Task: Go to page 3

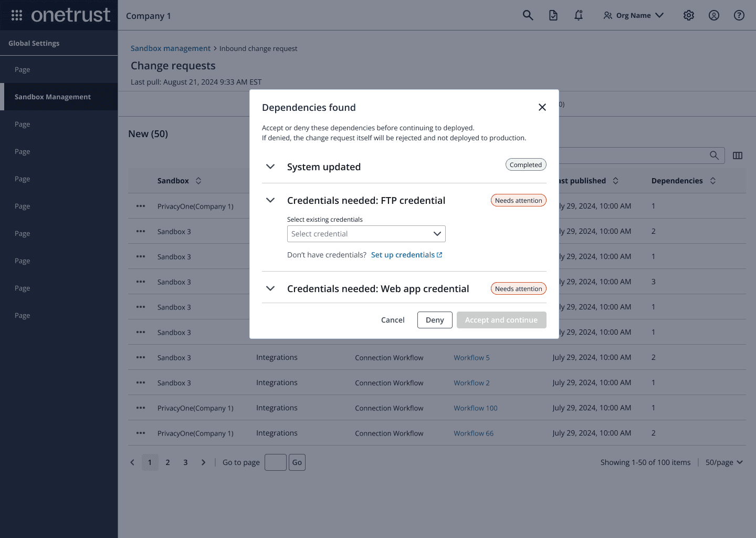Action: (185, 462)
